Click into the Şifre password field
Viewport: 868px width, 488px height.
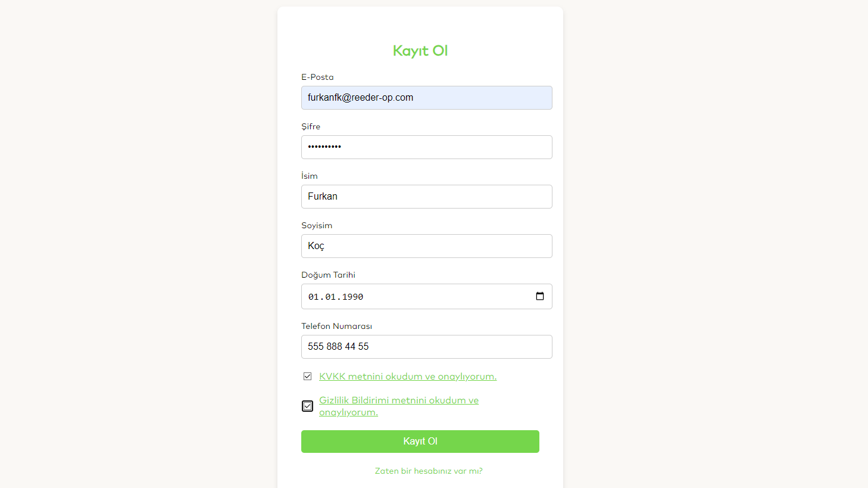click(x=427, y=147)
